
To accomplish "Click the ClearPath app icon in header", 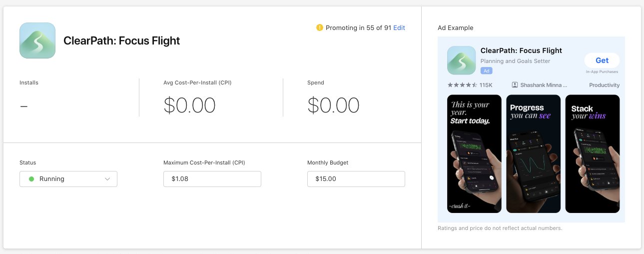I will pyautogui.click(x=37, y=40).
